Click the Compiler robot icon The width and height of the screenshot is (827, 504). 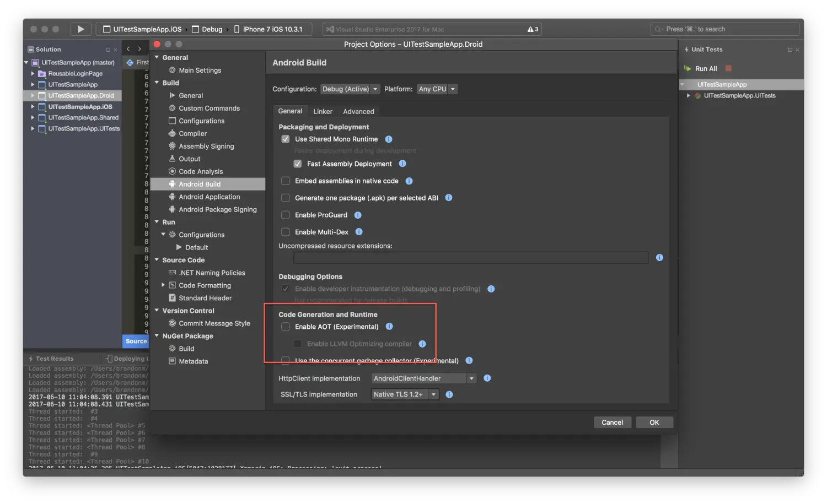172,133
